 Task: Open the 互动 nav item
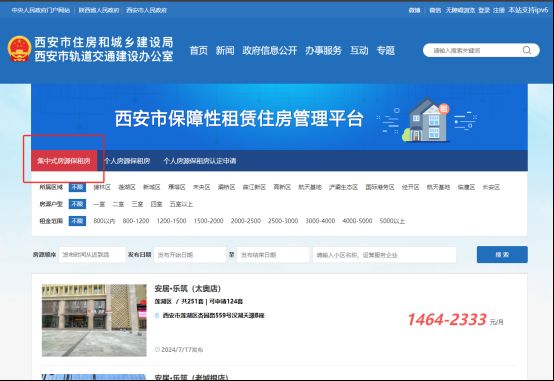359,51
